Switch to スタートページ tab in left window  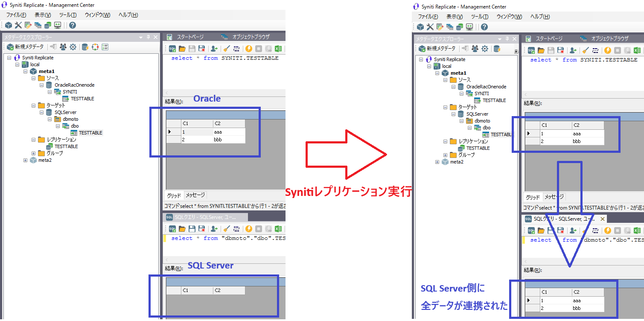point(185,37)
